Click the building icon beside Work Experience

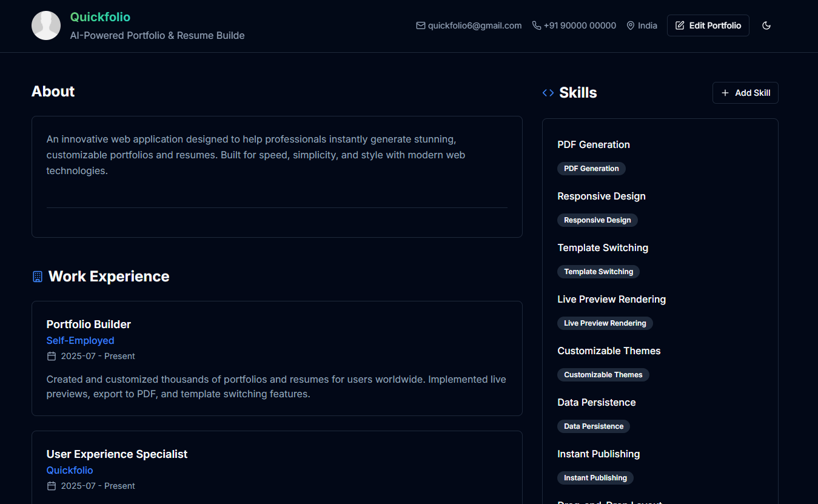click(38, 277)
